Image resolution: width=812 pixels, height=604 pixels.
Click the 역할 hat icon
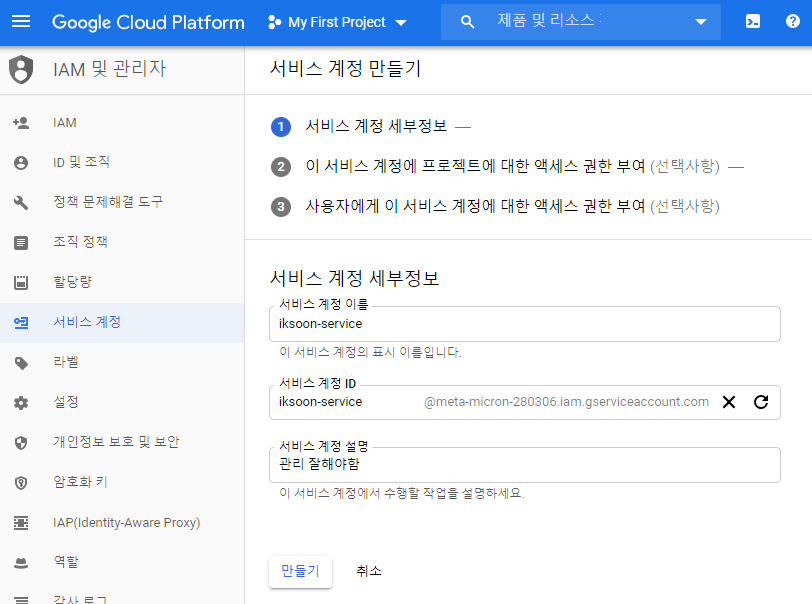[21, 563]
